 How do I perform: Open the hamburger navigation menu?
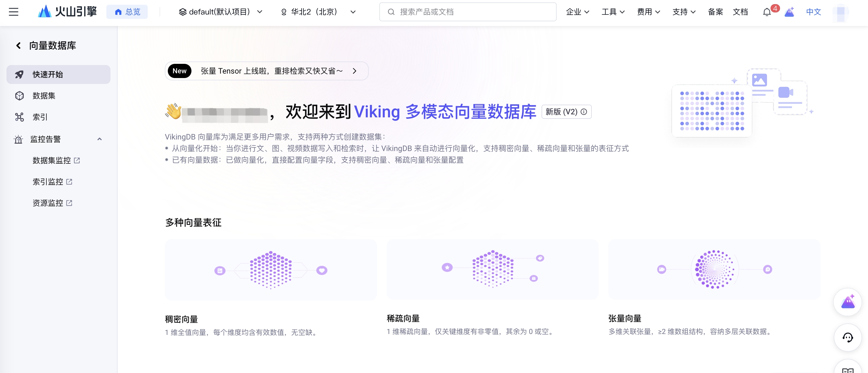click(14, 12)
